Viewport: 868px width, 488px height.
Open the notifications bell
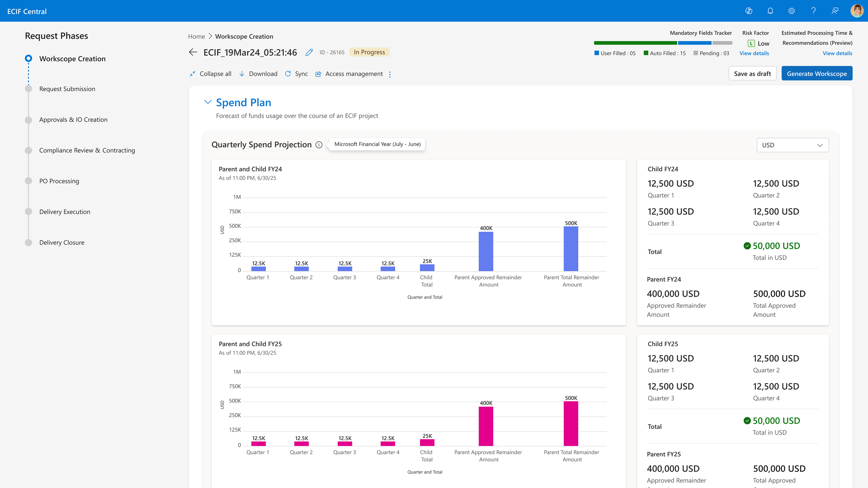point(770,11)
